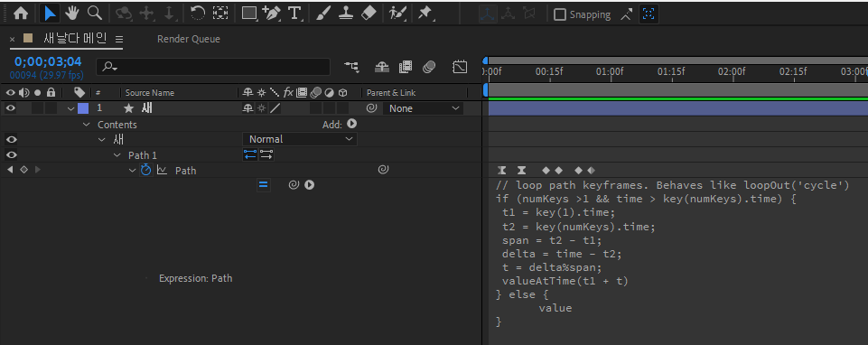Screen dimensions: 868x345
Task: Select the Type text tool
Action: point(295,14)
